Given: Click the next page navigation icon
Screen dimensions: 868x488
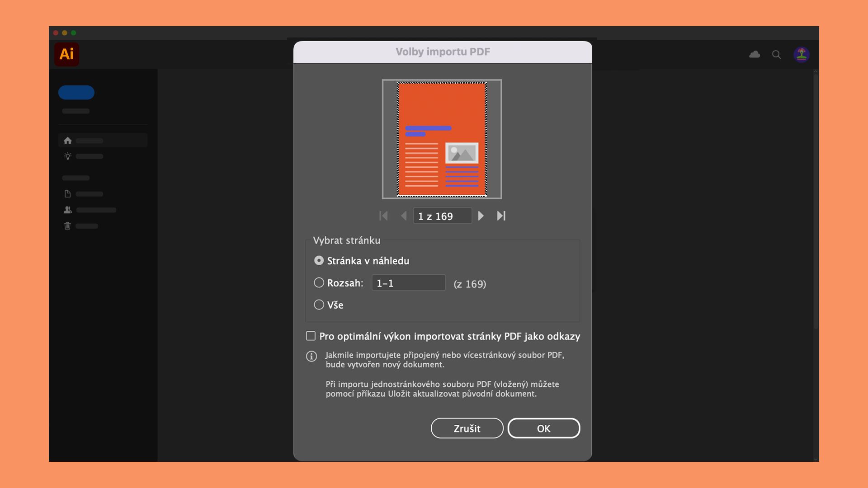Looking at the screenshot, I should (481, 216).
